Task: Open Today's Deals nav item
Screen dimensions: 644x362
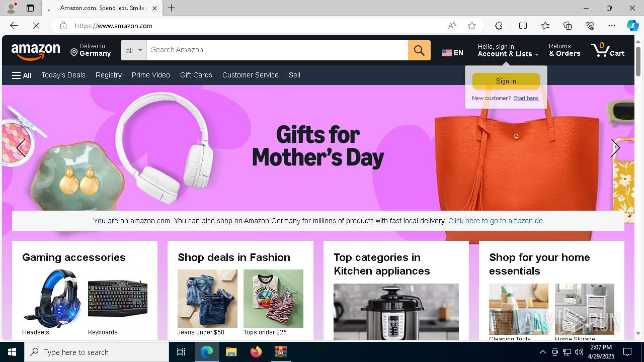Action: [x=63, y=75]
